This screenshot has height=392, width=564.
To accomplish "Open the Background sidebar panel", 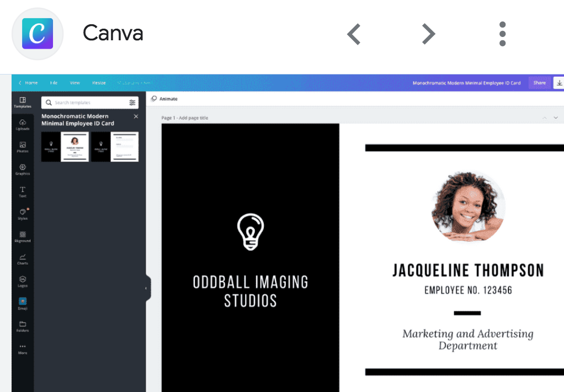I will pos(23,236).
